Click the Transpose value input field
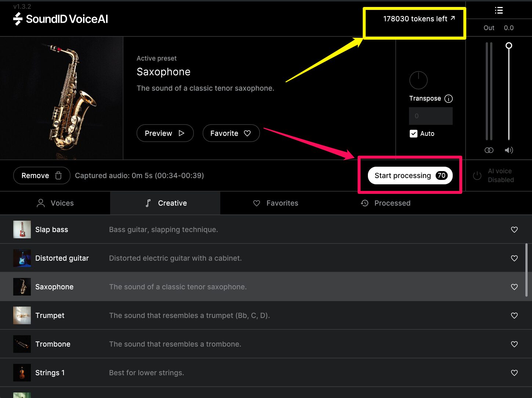Viewport: 532px width, 398px height. coord(431,116)
